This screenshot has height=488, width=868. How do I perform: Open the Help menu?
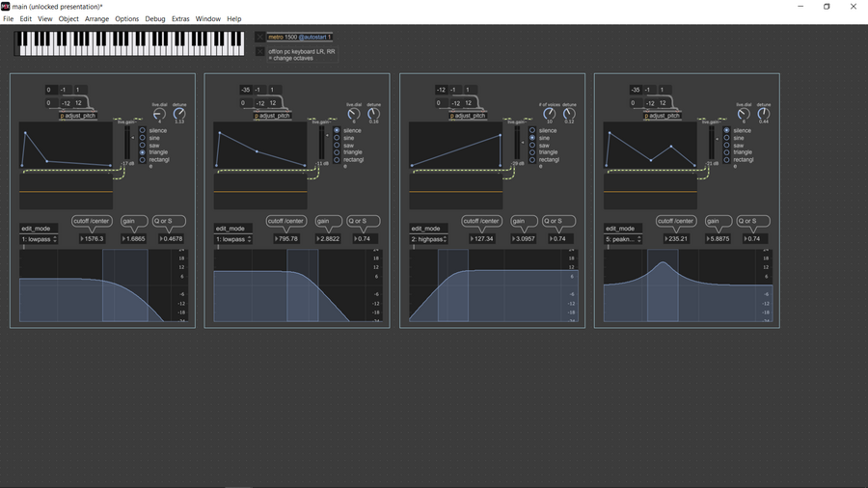point(234,19)
